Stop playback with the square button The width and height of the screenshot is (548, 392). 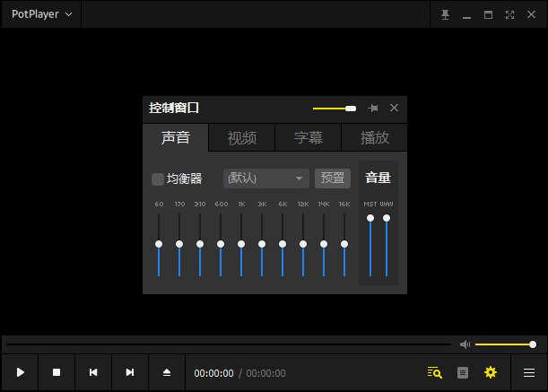tap(57, 372)
